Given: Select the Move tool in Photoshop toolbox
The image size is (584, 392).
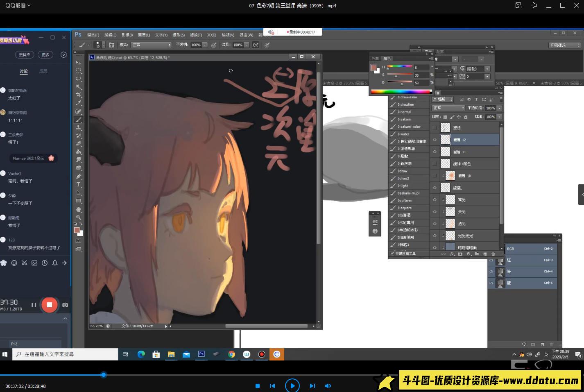Looking at the screenshot, I should tap(78, 63).
